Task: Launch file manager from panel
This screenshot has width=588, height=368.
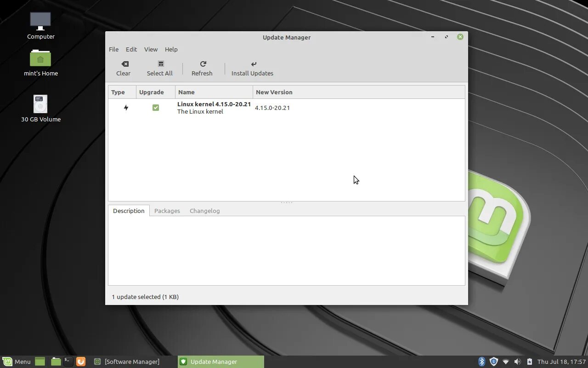Action: click(56, 362)
